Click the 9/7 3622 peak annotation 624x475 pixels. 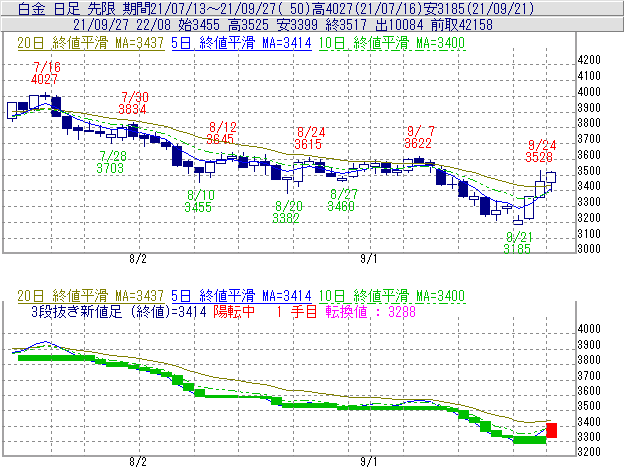(x=419, y=137)
